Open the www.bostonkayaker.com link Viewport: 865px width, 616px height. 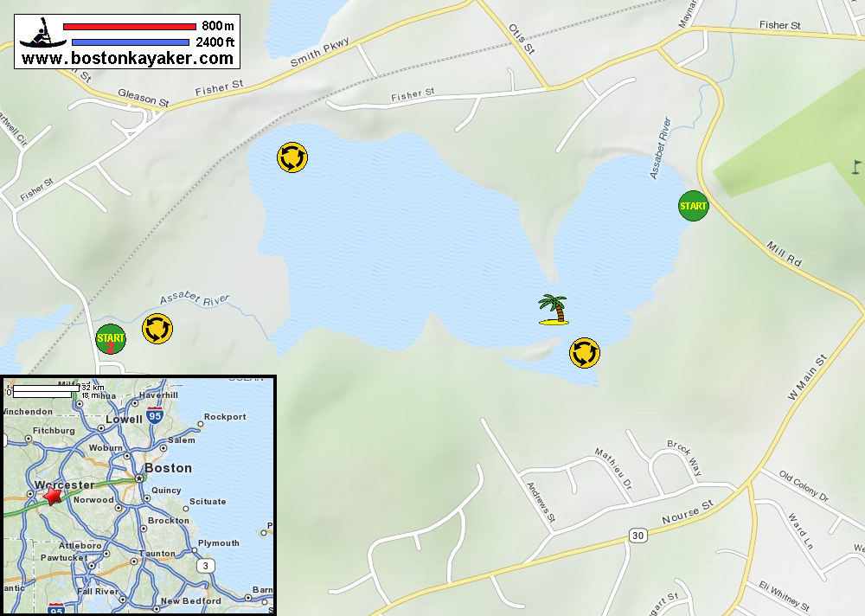tap(127, 59)
